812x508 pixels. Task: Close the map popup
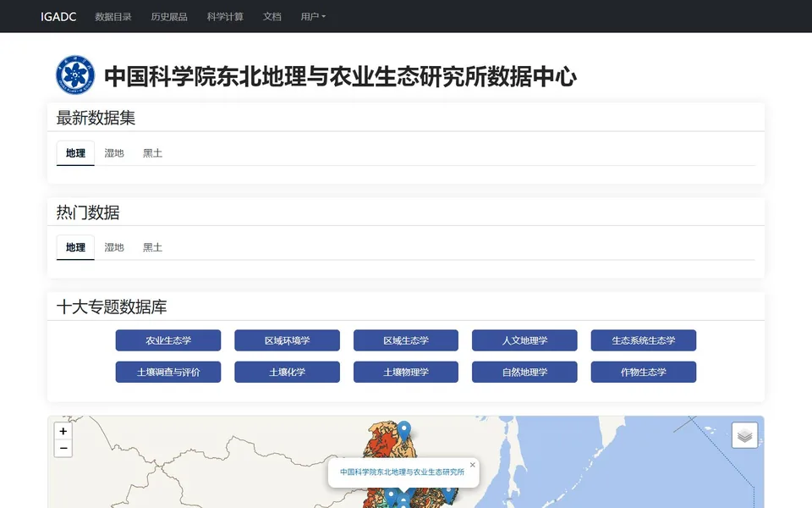tap(472, 465)
